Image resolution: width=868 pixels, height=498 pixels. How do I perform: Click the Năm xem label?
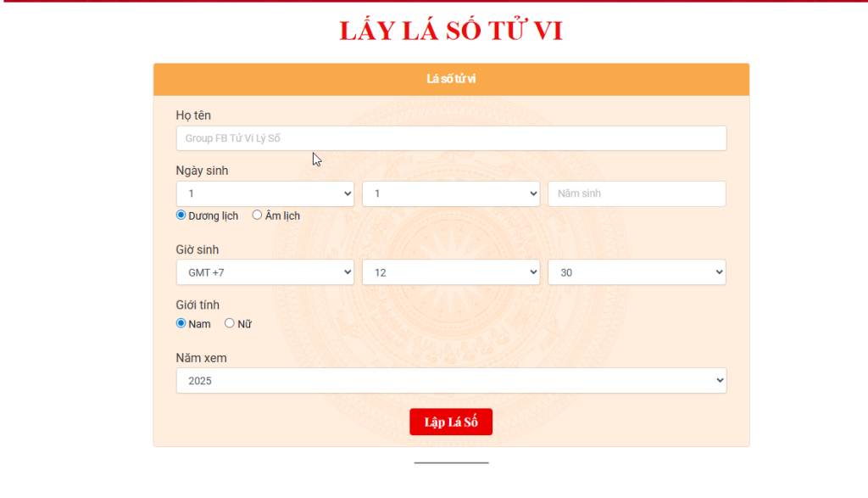click(201, 358)
